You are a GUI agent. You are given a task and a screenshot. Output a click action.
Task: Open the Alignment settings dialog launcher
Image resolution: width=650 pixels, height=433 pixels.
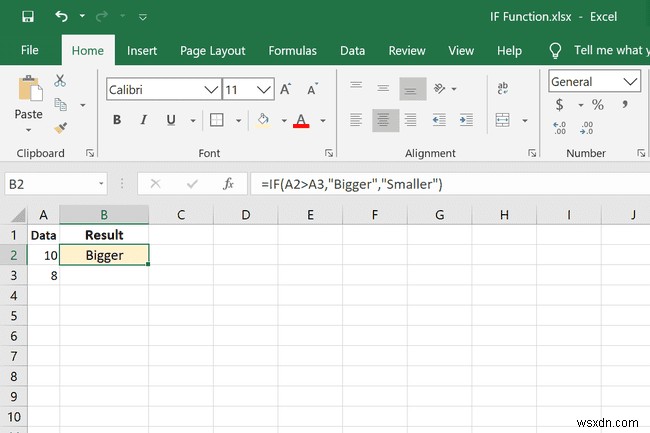point(532,153)
